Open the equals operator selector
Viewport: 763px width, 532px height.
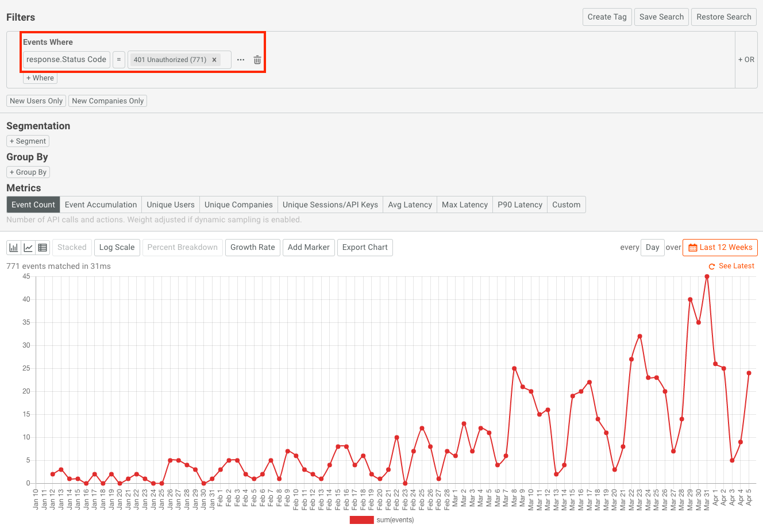click(119, 60)
